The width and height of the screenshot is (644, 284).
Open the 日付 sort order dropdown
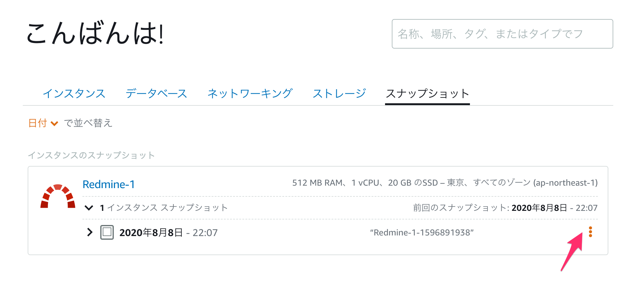54,123
